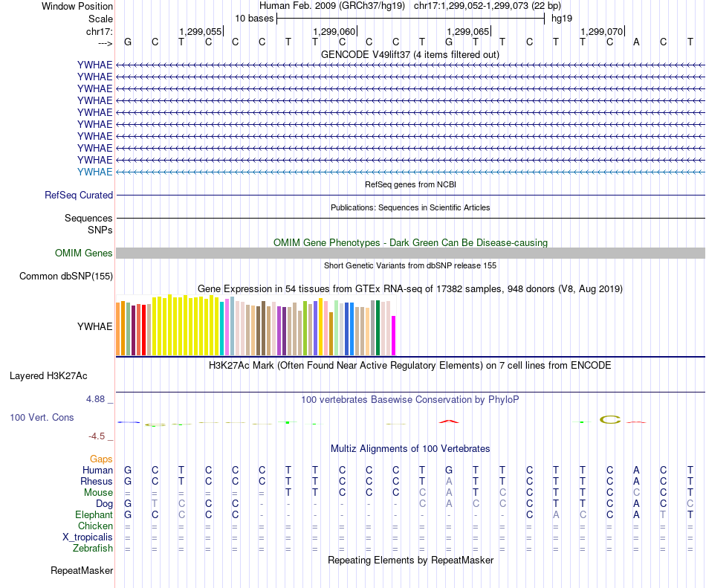Select the cyan GTEx tissue bar
706x588 pixels.
pos(222,329)
